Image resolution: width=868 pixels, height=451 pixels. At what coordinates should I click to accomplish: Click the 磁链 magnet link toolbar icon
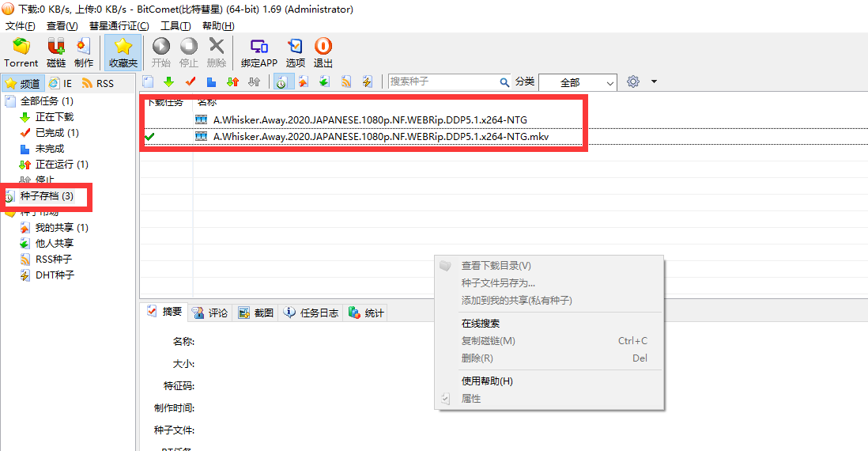coord(56,53)
